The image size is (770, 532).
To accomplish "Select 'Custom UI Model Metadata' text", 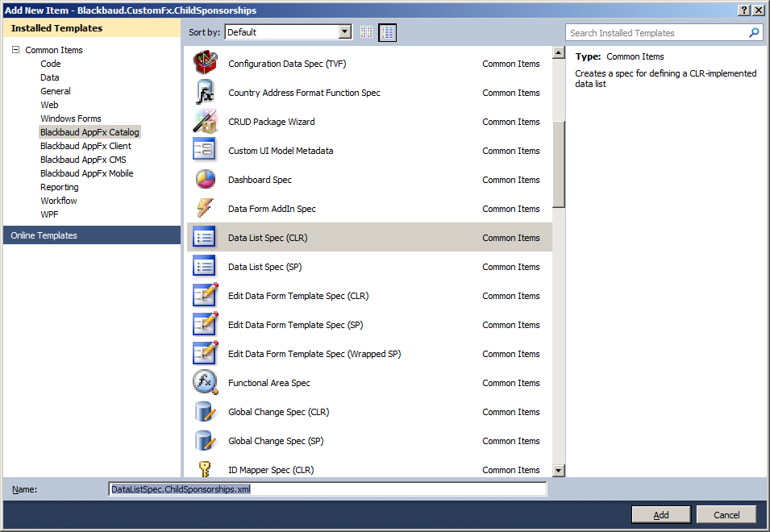I will pyautogui.click(x=281, y=151).
